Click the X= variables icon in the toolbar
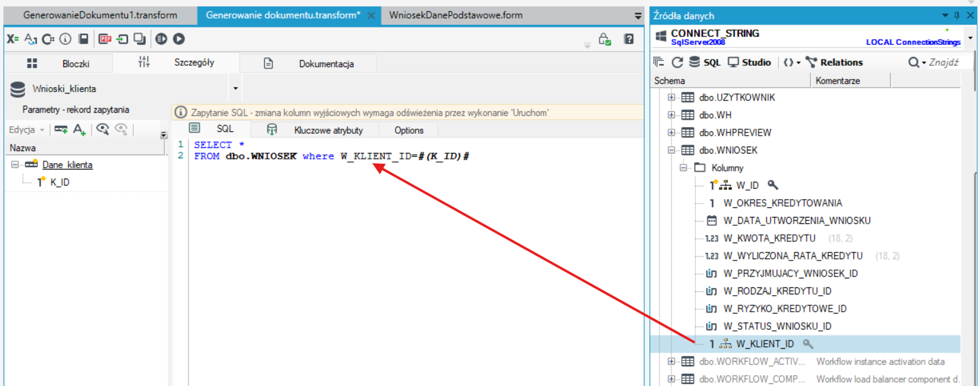Image resolution: width=980 pixels, height=386 pixels. (x=13, y=39)
